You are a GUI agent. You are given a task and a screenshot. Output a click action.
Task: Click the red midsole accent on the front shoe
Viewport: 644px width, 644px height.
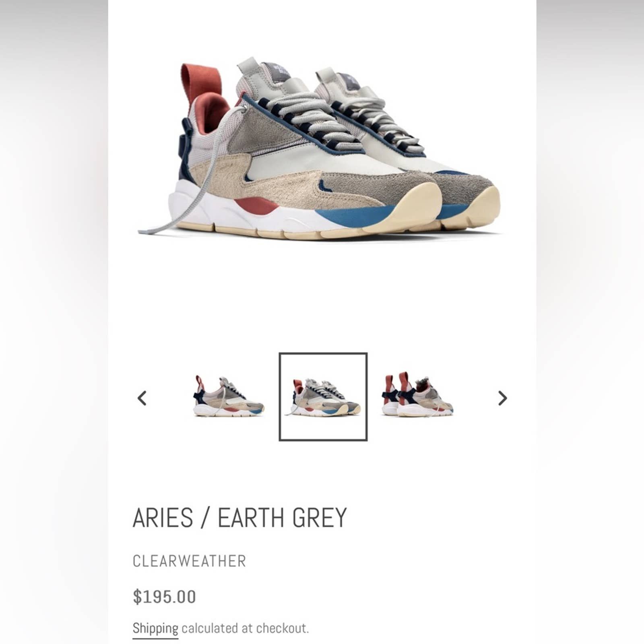(x=256, y=206)
